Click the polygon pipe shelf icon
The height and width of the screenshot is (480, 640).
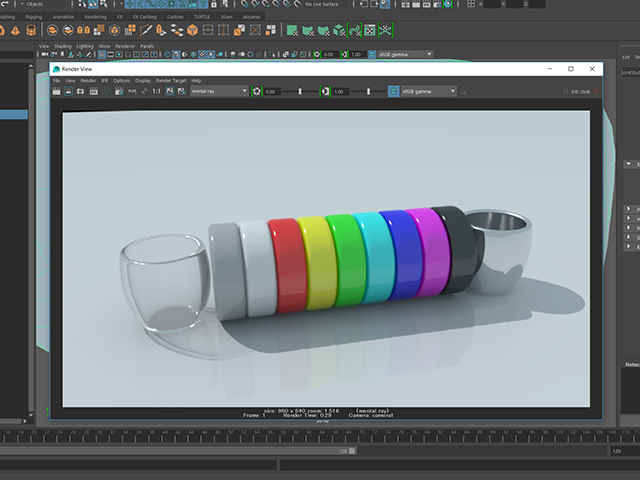31,31
